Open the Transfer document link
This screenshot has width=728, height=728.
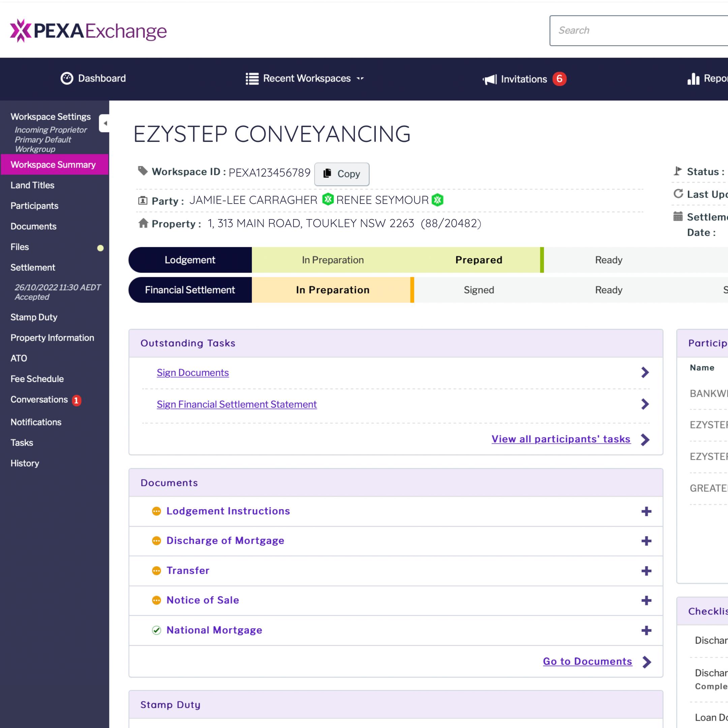pyautogui.click(x=188, y=571)
